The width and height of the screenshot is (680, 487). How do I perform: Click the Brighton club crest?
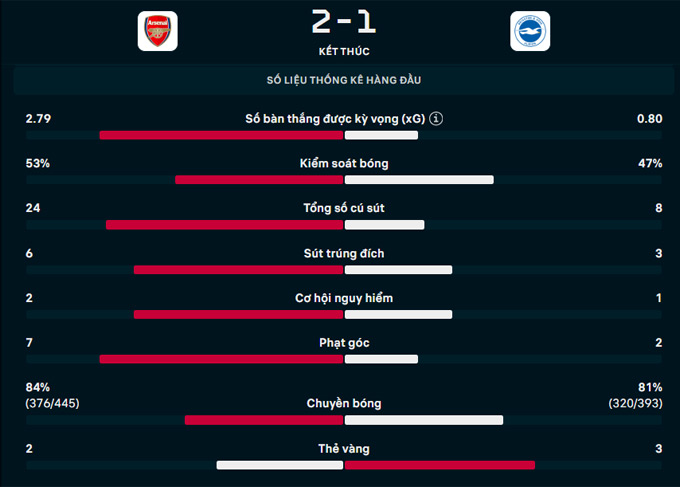529,31
